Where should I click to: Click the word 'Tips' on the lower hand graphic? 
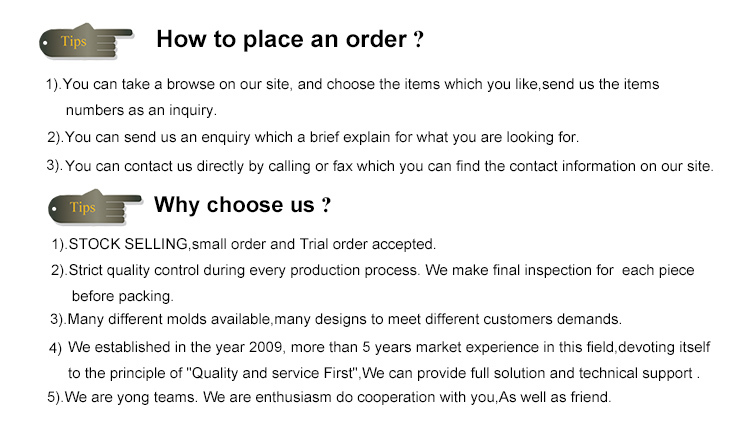(x=82, y=208)
